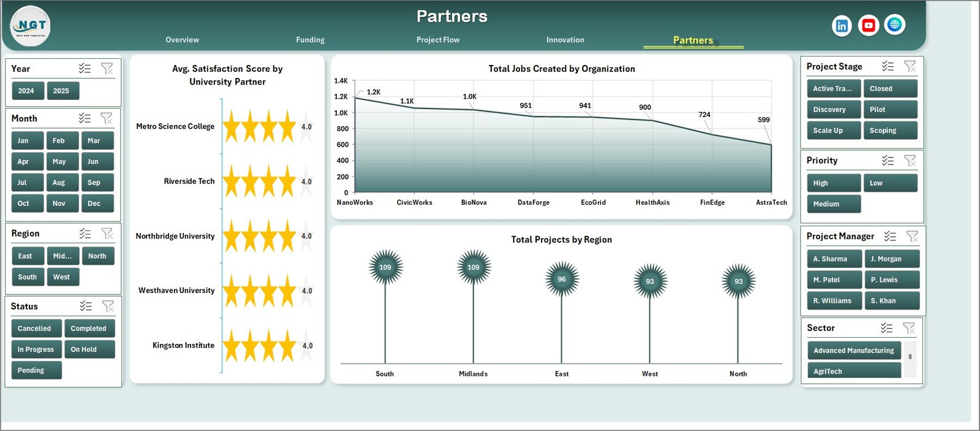The height and width of the screenshot is (431, 980).
Task: Clear filter on Year slicer
Action: coord(107,69)
